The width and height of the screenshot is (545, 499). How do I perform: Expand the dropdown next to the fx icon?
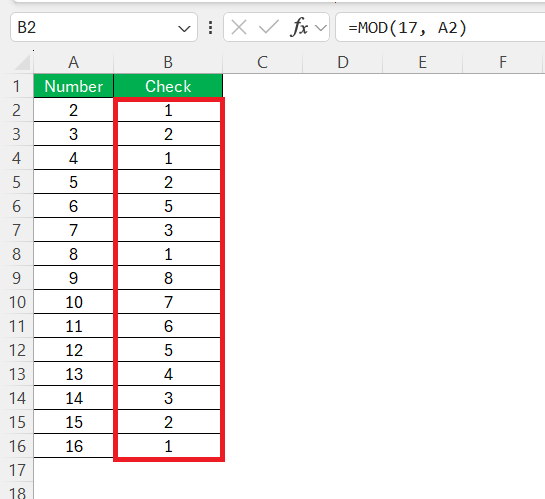coord(321,27)
